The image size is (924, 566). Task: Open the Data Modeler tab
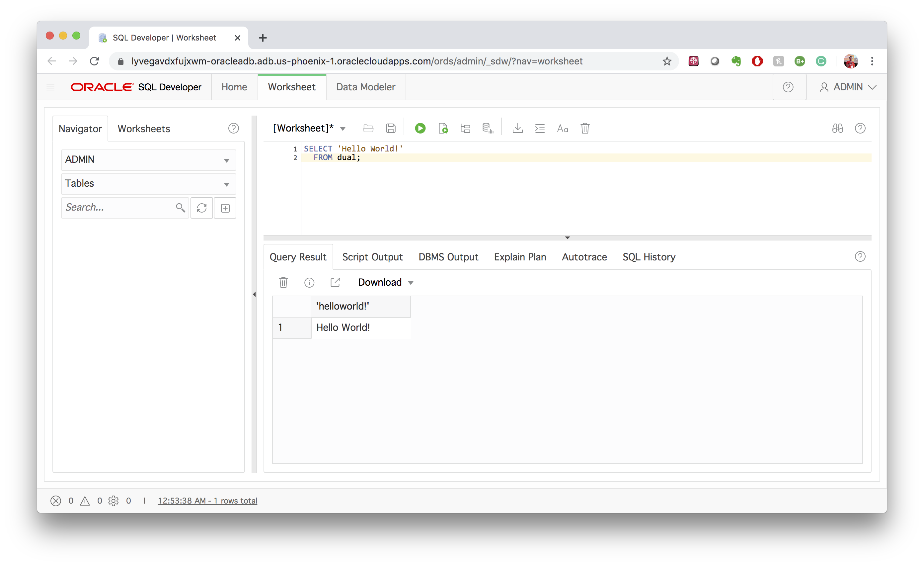[x=365, y=87]
